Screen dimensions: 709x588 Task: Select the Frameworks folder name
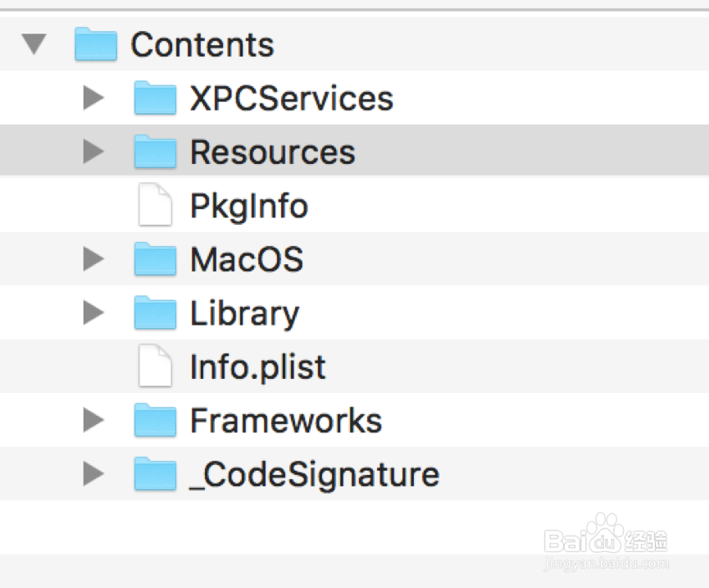click(286, 422)
